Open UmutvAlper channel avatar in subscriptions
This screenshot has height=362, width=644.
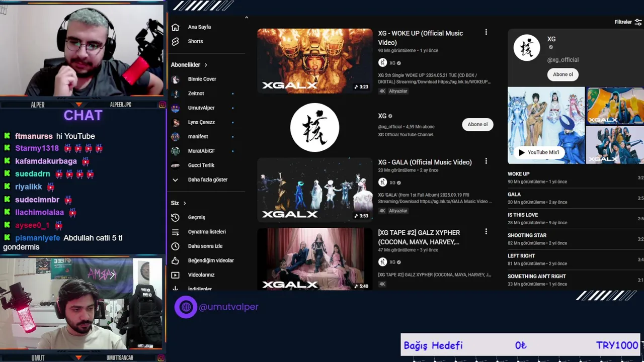coord(175,108)
